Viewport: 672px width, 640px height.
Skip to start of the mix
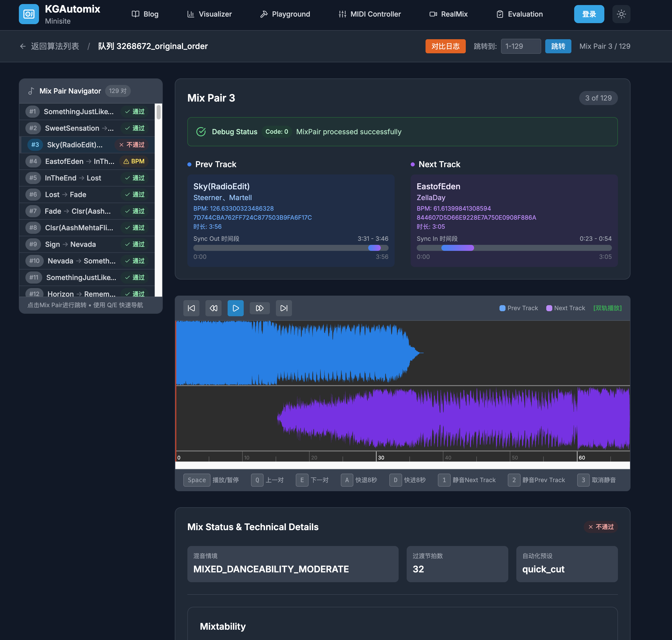191,308
